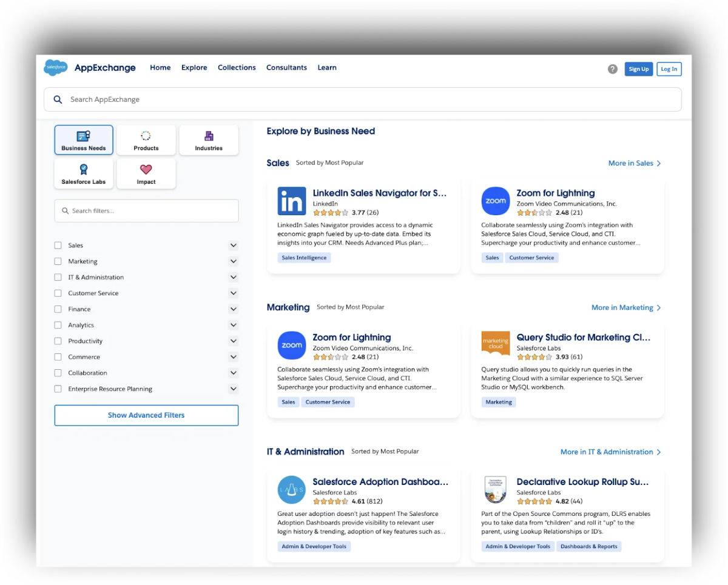The image size is (728, 585).
Task: Expand the Marketing filter chevron
Action: (x=234, y=261)
